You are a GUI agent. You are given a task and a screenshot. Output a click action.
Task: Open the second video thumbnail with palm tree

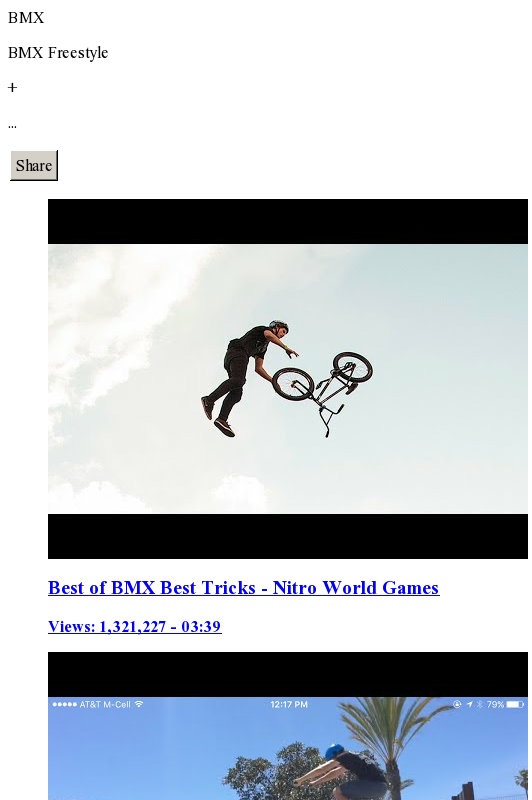[x=288, y=726]
